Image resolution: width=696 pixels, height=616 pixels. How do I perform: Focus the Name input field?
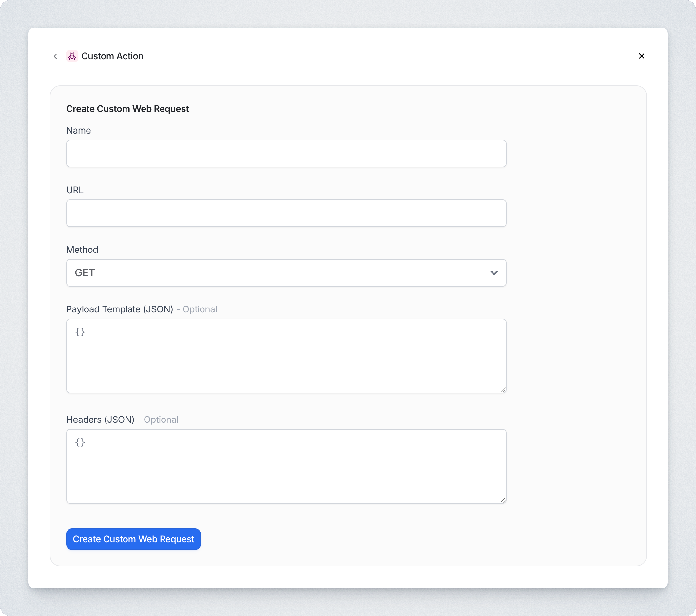coord(286,154)
